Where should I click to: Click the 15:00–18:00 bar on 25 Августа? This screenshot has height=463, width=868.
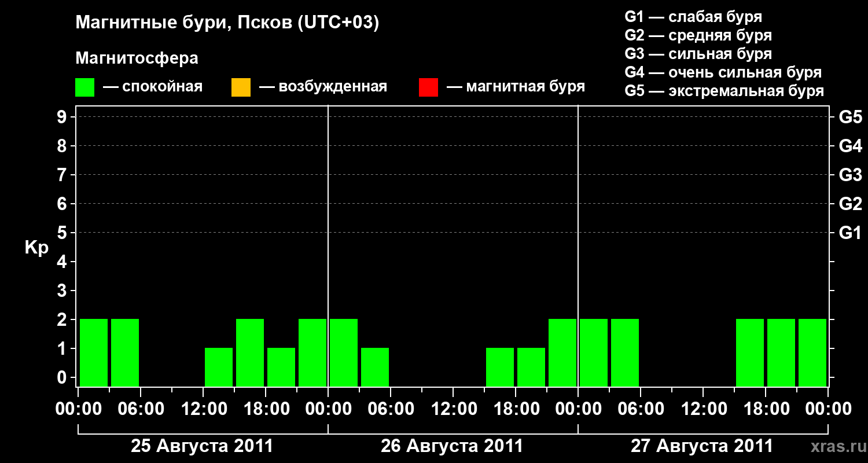pos(250,352)
